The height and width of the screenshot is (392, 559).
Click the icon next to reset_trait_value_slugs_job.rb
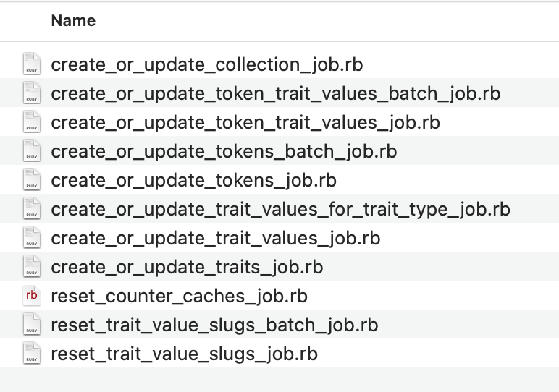[x=31, y=354]
